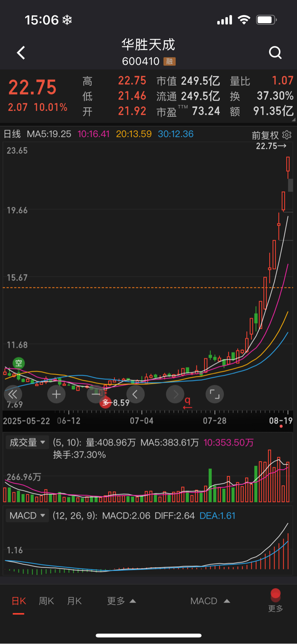Tap the 融 margin-trading badge
Image resolution: width=297 pixels, height=644 pixels.
(x=169, y=61)
